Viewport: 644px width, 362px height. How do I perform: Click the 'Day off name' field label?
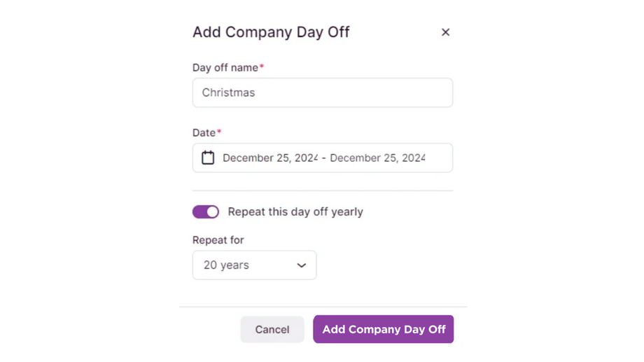(x=225, y=68)
